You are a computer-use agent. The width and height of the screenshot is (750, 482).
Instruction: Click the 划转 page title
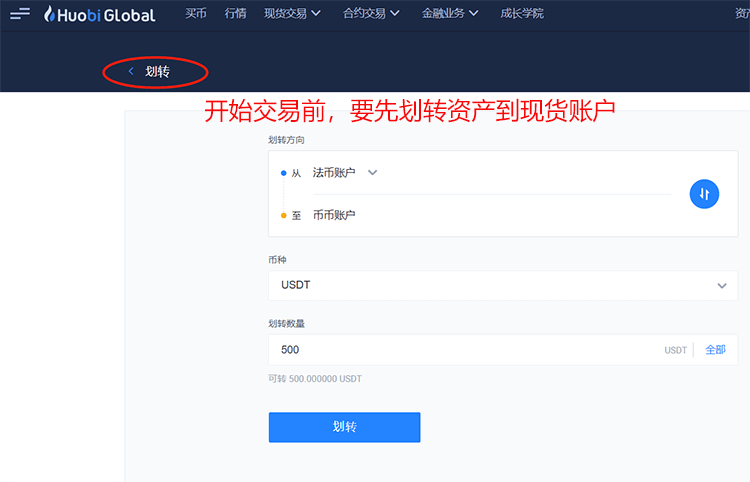[157, 71]
